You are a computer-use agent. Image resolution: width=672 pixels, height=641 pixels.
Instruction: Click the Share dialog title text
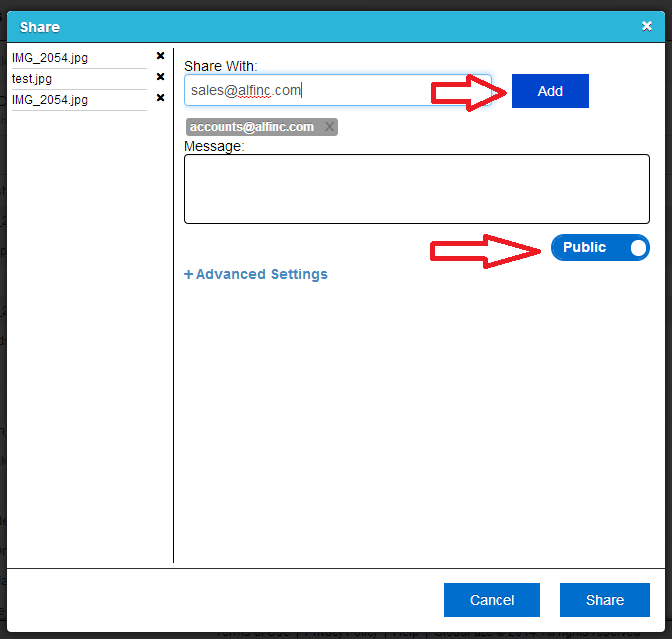40,27
